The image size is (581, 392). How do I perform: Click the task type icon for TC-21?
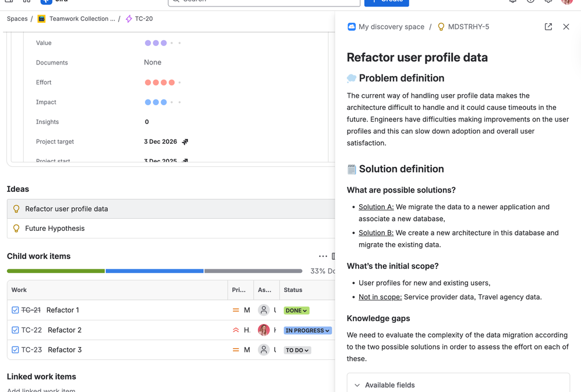tap(15, 310)
